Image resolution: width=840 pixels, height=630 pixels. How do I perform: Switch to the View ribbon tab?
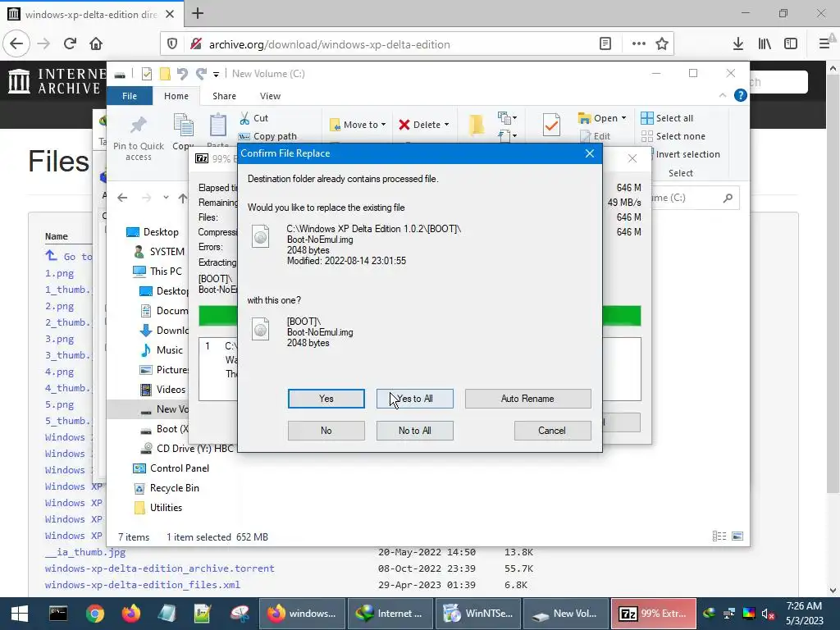tap(270, 96)
